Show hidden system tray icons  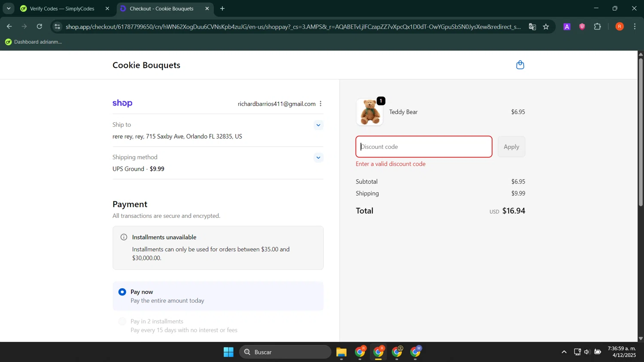click(564, 352)
